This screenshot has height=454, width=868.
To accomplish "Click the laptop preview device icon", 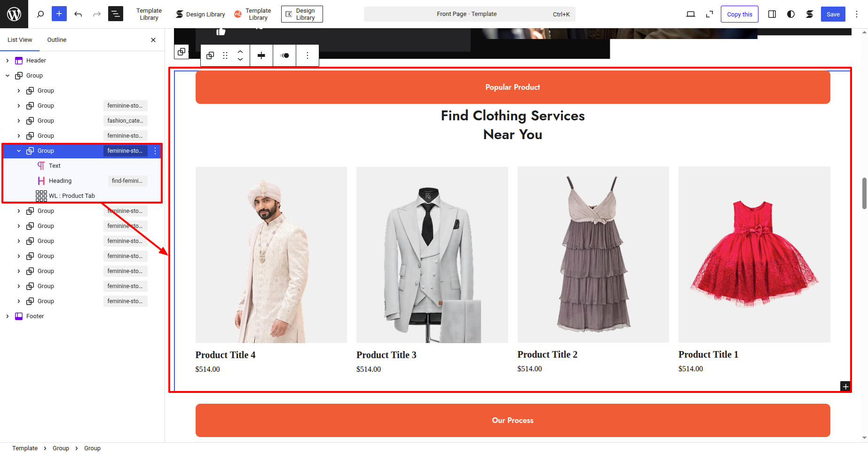I will coord(691,14).
